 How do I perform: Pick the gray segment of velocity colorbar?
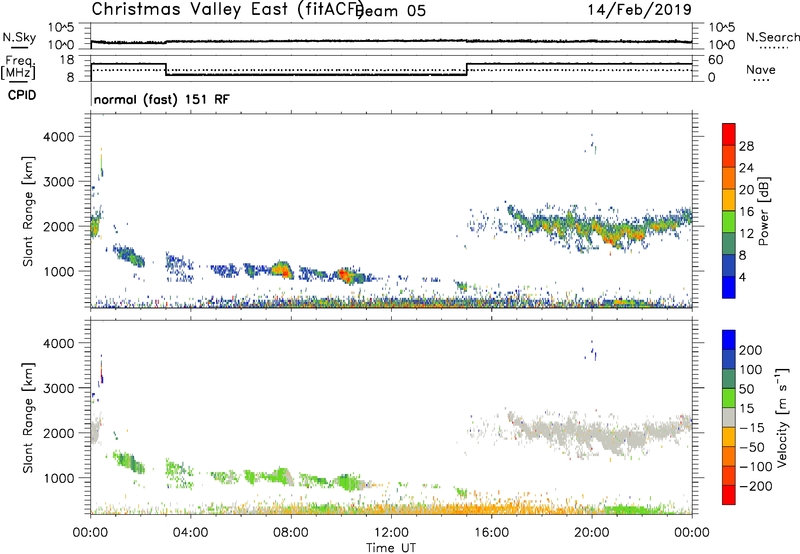coord(729,417)
